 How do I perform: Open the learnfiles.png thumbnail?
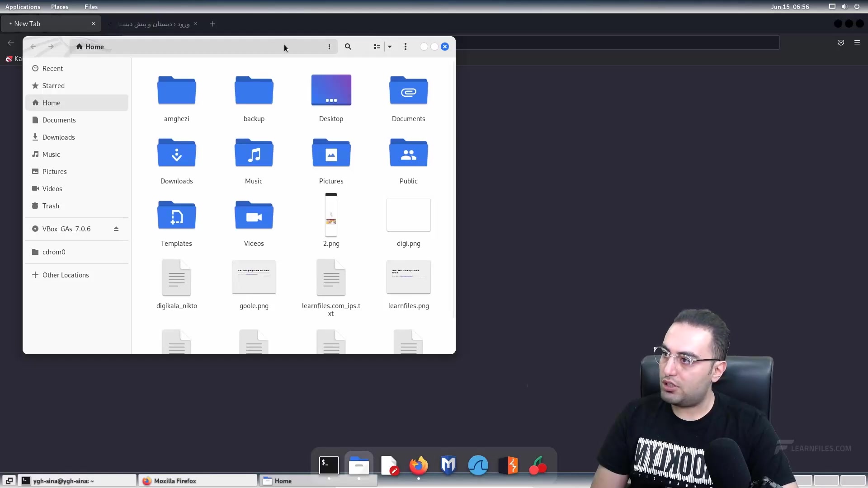pyautogui.click(x=408, y=277)
